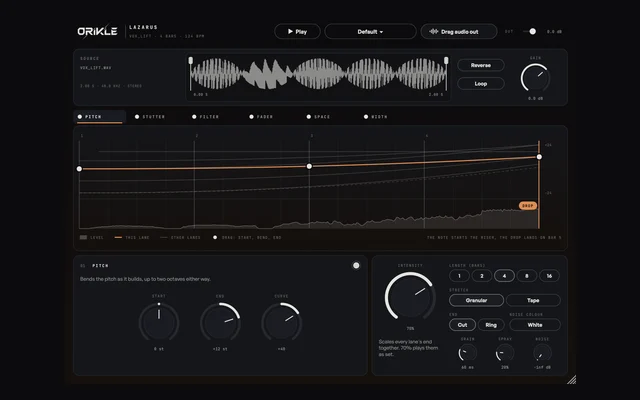Set length to 1 bar

(x=459, y=276)
